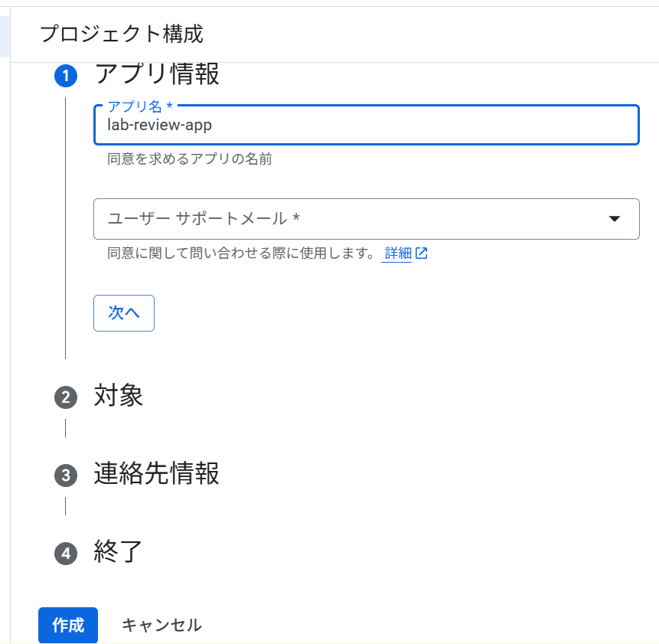Screen dimensions: 659x644
Task: Click the step 3 number badge
Action: pyautogui.click(x=66, y=476)
